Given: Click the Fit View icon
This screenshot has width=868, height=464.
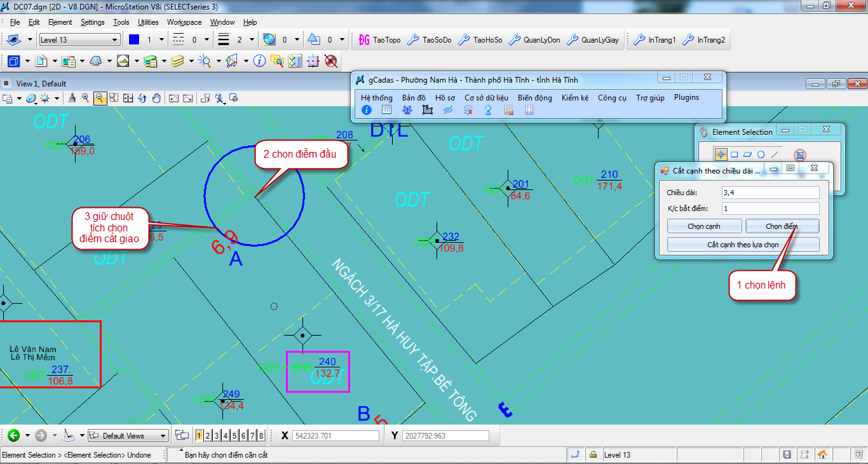Looking at the screenshot, I should click(x=128, y=98).
